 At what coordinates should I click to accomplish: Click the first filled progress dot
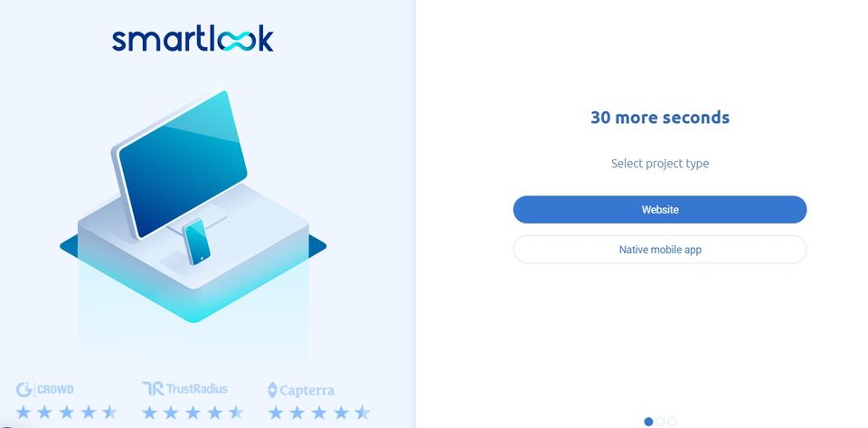pyautogui.click(x=648, y=422)
